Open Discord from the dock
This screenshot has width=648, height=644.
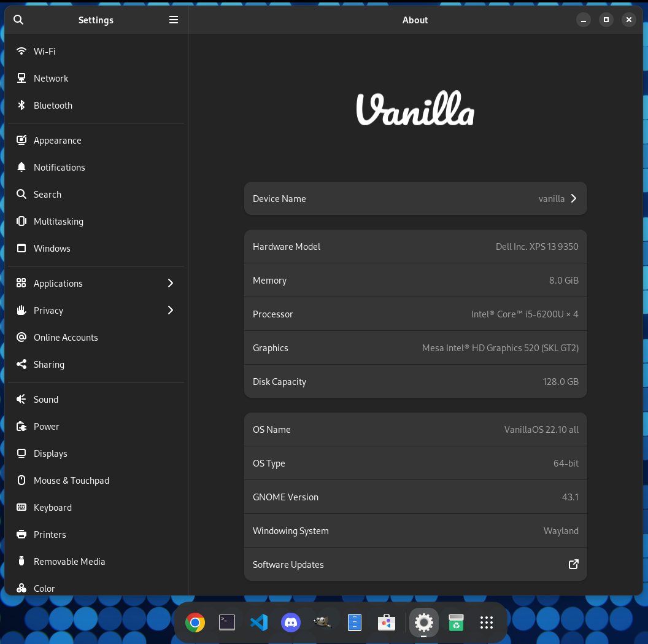tap(291, 622)
